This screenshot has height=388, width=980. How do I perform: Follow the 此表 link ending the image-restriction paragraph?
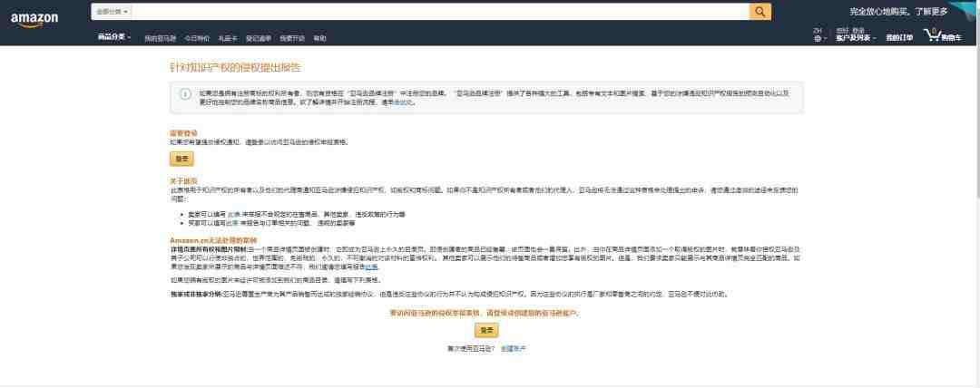click(372, 267)
